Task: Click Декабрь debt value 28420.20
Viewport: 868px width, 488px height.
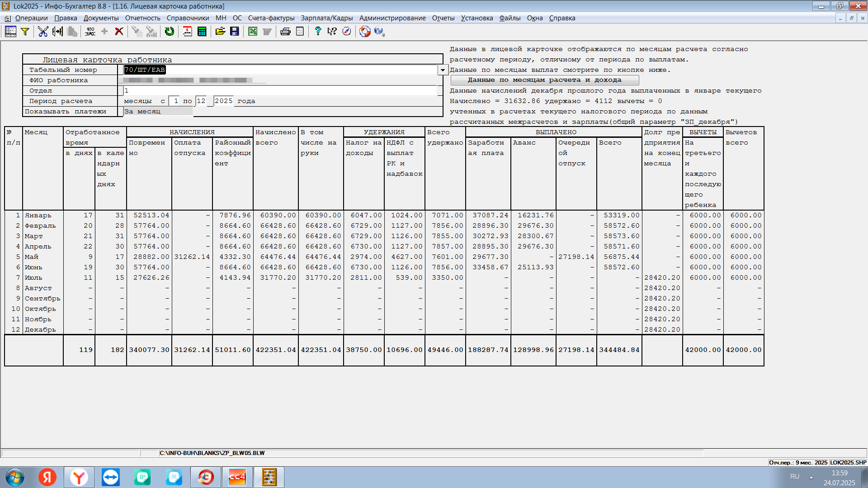Action: pyautogui.click(x=662, y=329)
